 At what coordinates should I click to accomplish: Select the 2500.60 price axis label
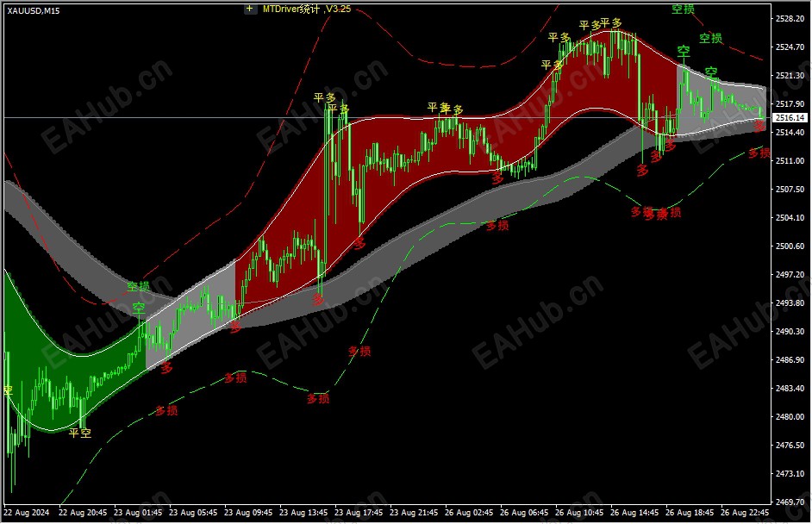click(x=790, y=246)
